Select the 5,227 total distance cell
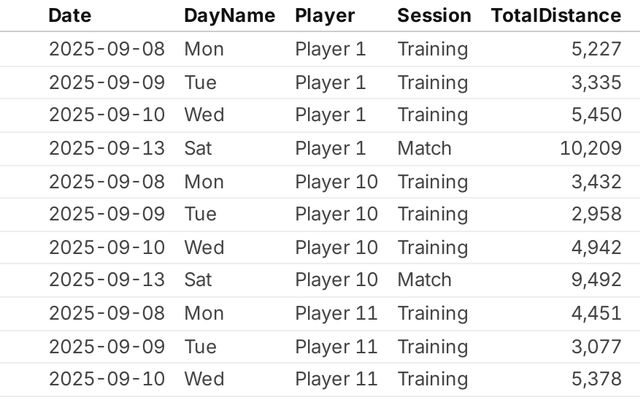The height and width of the screenshot is (400, 640). click(x=596, y=49)
